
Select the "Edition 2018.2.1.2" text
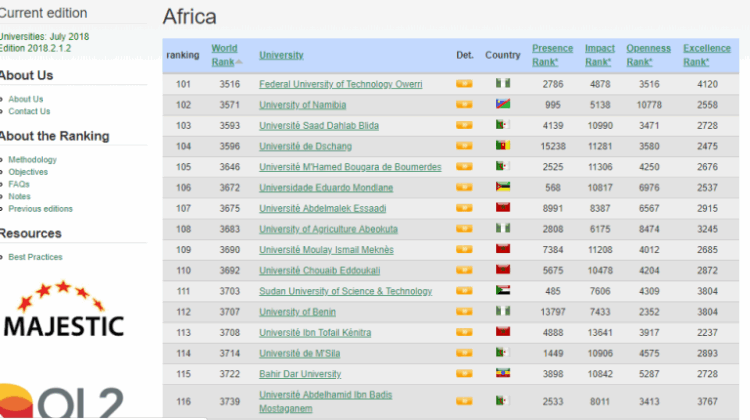pyautogui.click(x=35, y=48)
